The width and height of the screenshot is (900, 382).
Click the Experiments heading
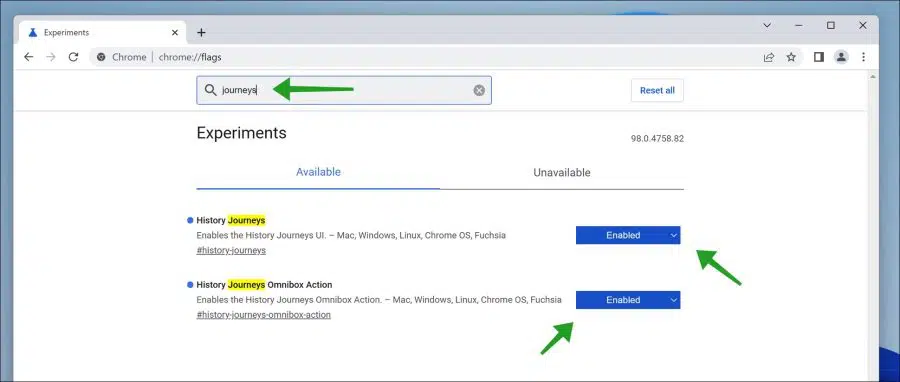click(241, 133)
